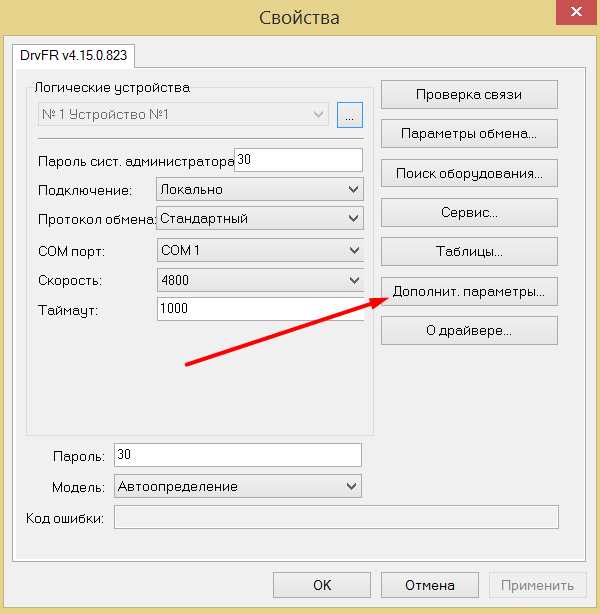Launch Поиск оборудования search
Image resolution: width=600 pixels, height=614 pixels.
click(469, 173)
